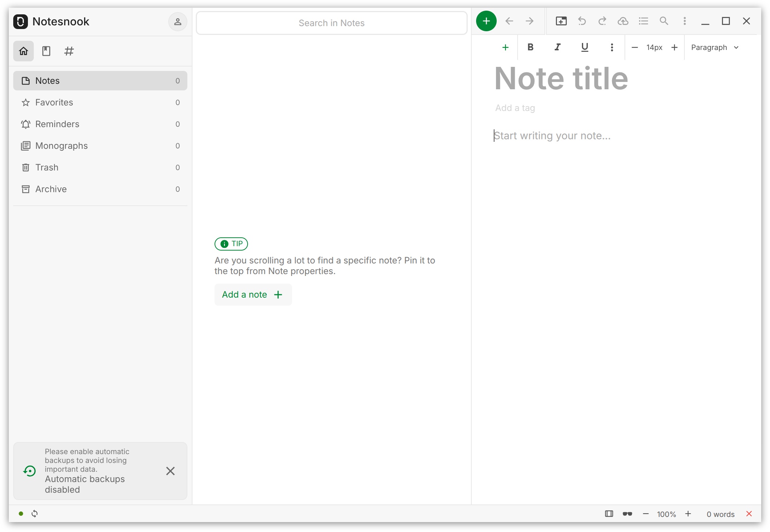
Task: Open Archive in sidebar
Action: (x=100, y=189)
